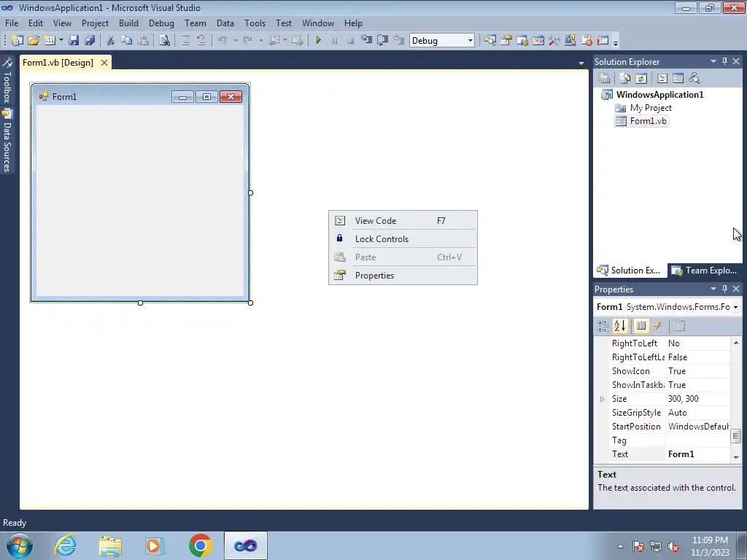
Task: Click the Uncomment Lines icon
Action: [x=201, y=41]
